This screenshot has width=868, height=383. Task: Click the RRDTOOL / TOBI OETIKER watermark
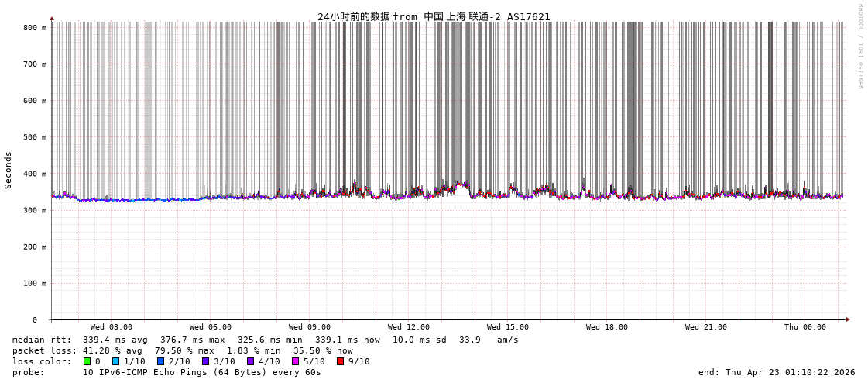pyautogui.click(x=859, y=47)
